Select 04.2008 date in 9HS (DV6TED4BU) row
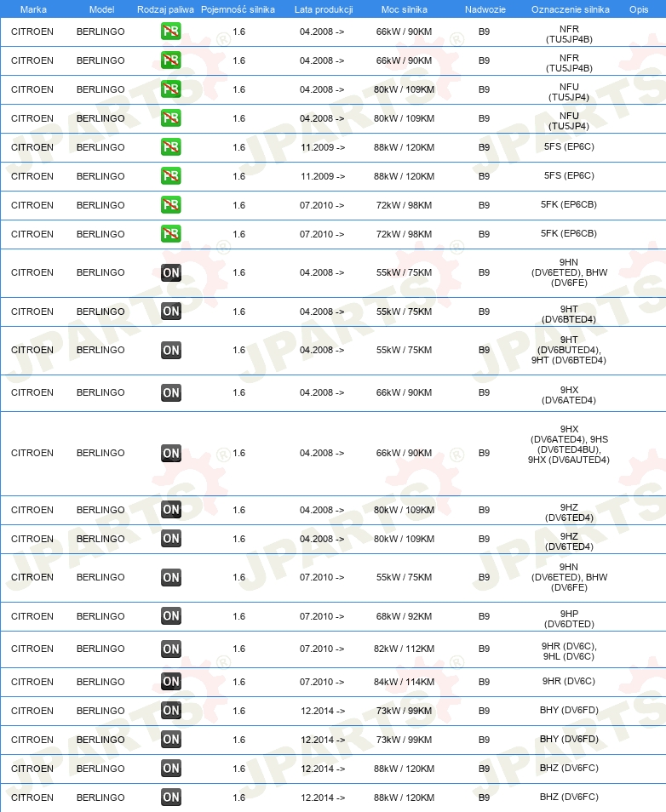 [322, 453]
